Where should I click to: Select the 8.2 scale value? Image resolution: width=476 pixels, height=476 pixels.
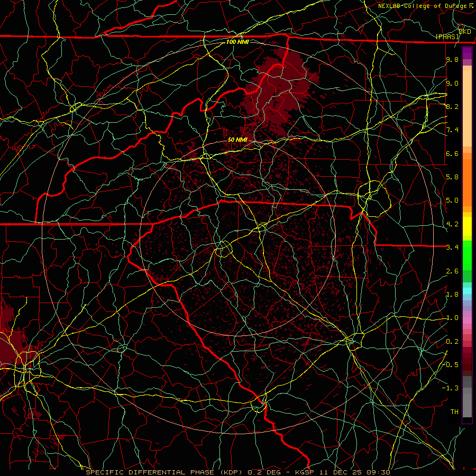[452, 106]
